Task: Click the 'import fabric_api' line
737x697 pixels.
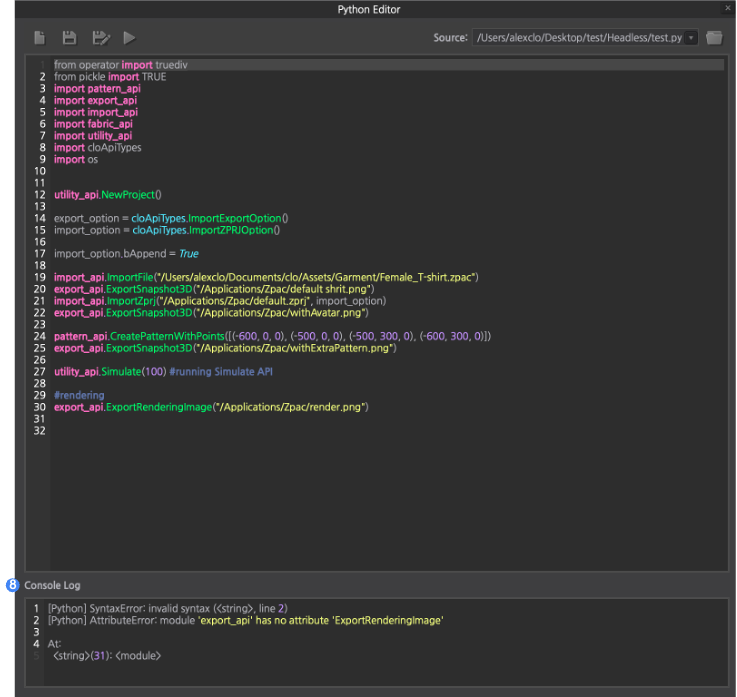Action: click(x=93, y=124)
